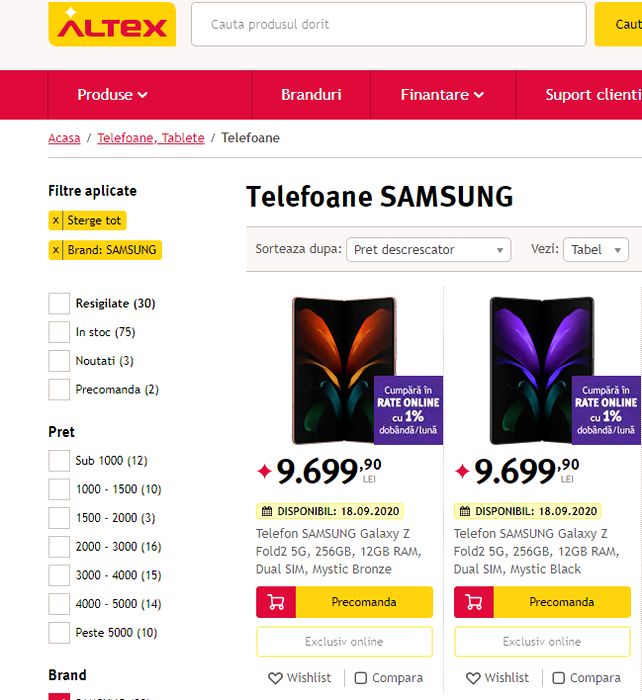Image resolution: width=642 pixels, height=700 pixels.
Task: Check the In stoc filter
Action: click(59, 332)
